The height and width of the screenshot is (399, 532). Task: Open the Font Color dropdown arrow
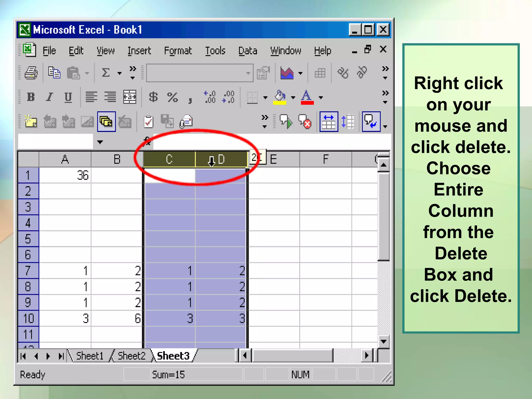[321, 98]
